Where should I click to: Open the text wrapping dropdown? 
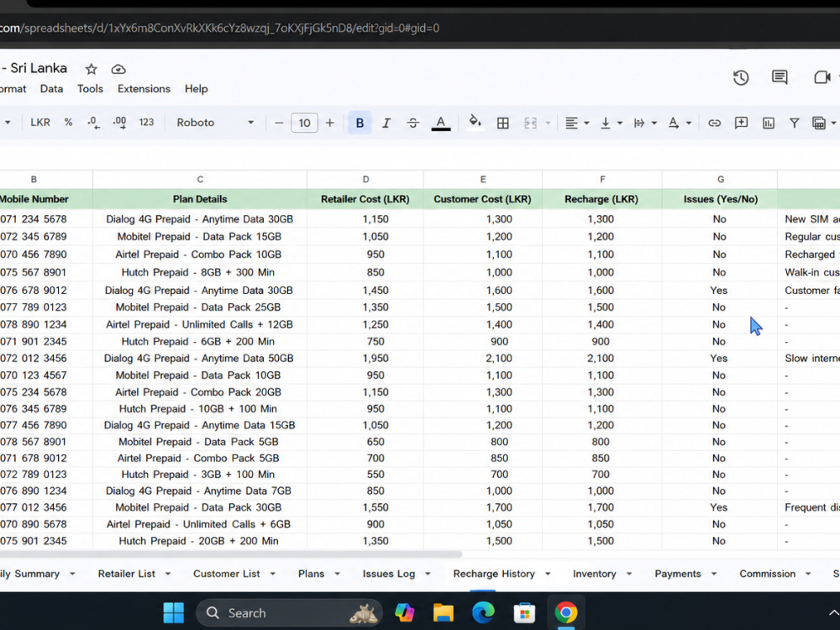(x=645, y=123)
